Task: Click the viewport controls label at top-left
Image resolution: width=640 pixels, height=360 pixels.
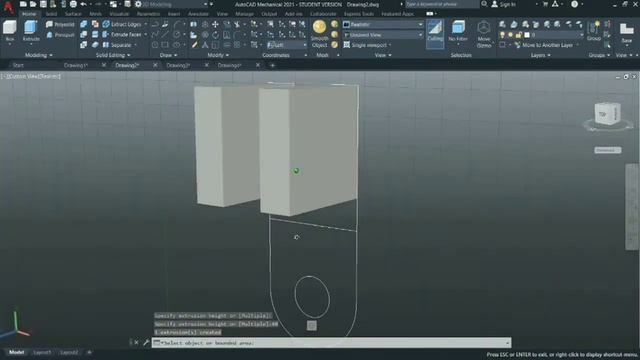Action: coord(31,76)
